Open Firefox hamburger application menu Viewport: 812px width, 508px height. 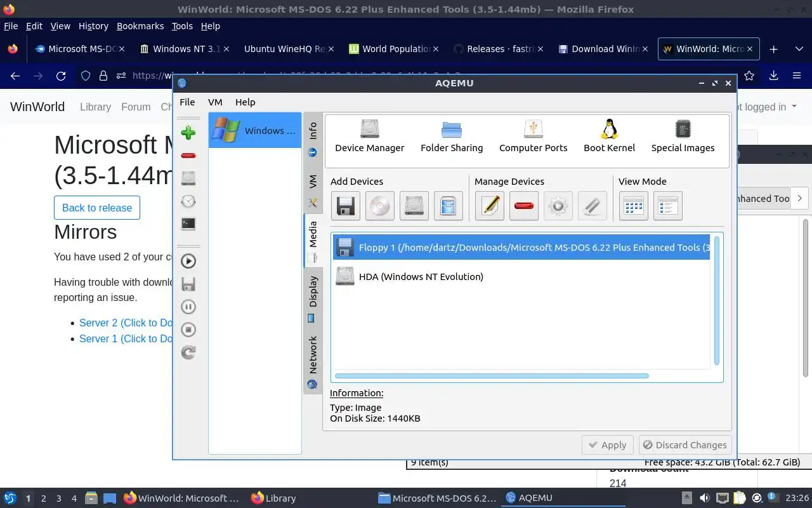tap(797, 76)
